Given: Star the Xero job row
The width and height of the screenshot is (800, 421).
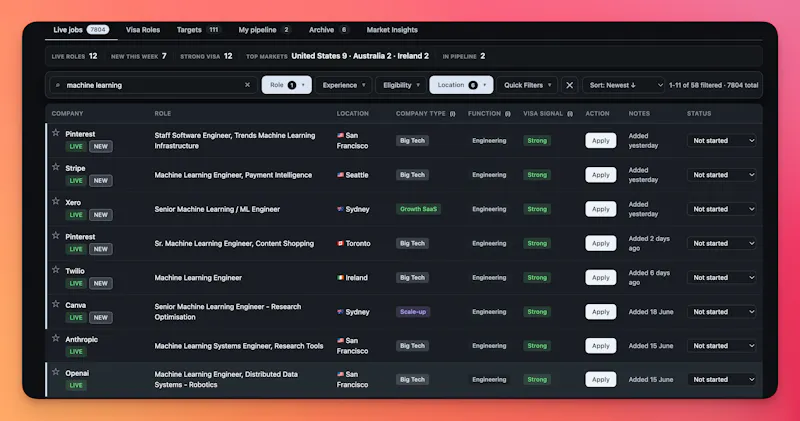Looking at the screenshot, I should (x=56, y=201).
